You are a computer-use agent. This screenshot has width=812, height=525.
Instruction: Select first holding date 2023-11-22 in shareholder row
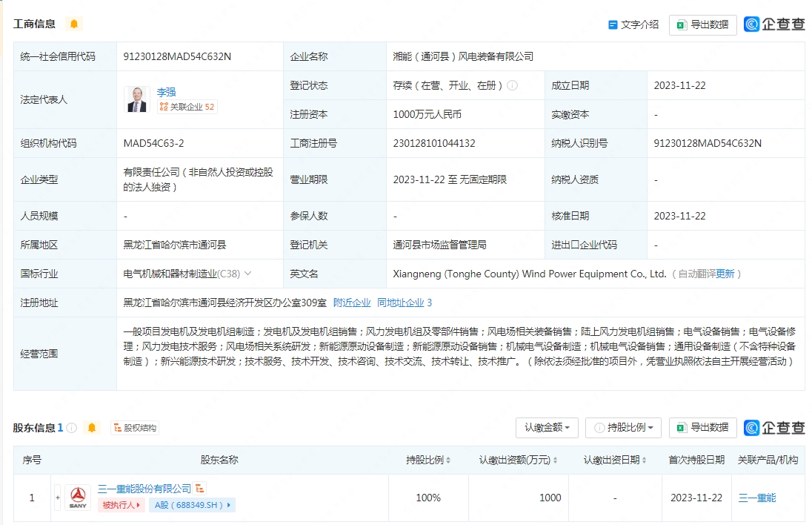coord(696,498)
